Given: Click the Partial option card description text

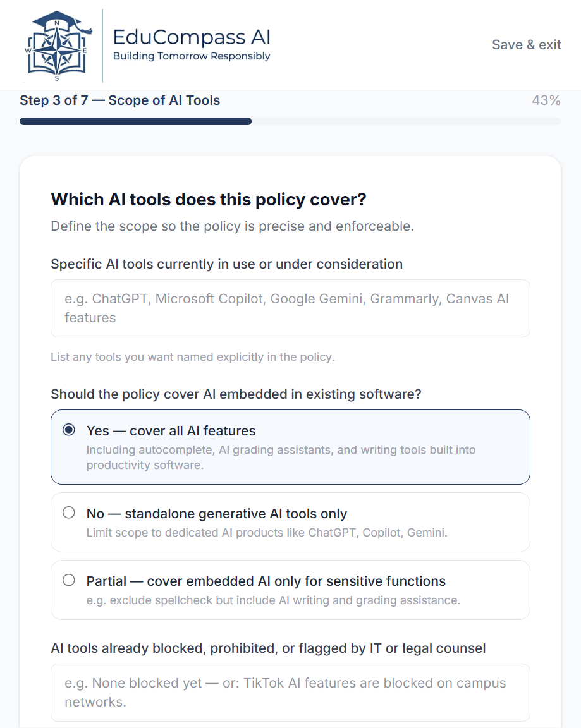Looking at the screenshot, I should [x=273, y=600].
